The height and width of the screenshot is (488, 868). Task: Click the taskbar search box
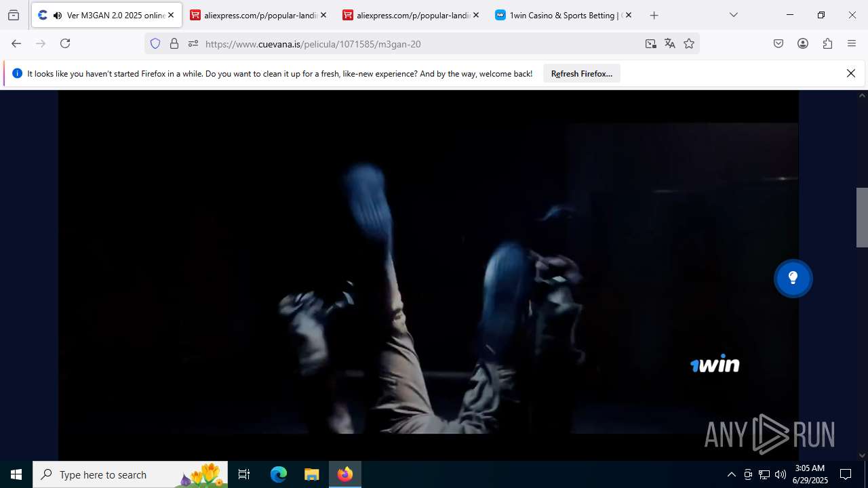click(x=130, y=474)
